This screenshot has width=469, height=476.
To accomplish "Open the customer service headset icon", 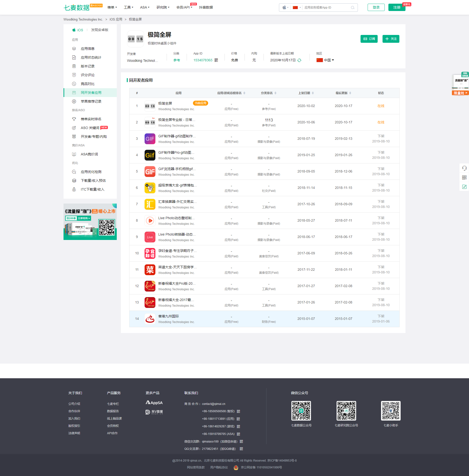I will [x=464, y=168].
